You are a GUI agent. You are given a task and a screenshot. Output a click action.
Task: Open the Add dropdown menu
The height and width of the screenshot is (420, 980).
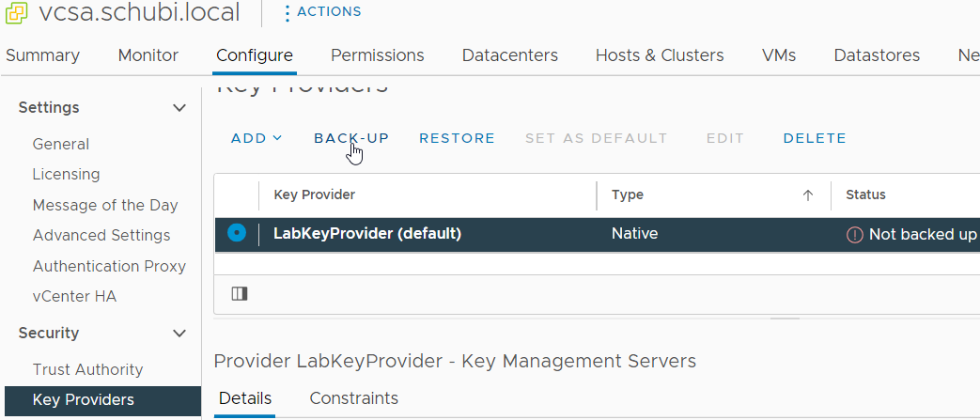257,138
